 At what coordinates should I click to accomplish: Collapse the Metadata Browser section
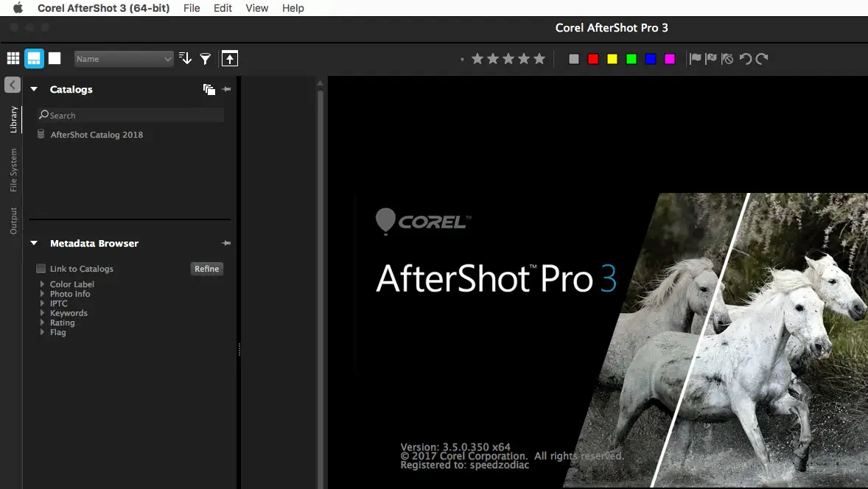(35, 243)
